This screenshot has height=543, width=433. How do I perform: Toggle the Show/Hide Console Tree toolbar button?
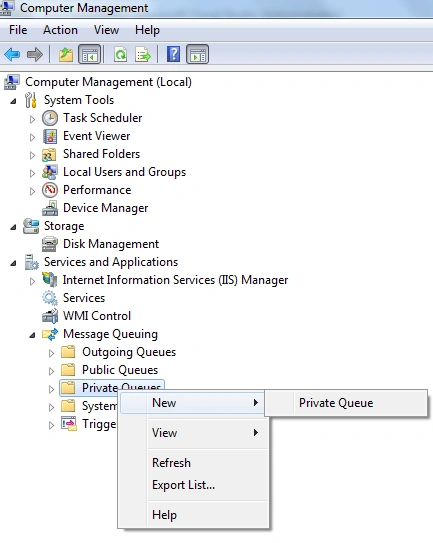(x=90, y=54)
